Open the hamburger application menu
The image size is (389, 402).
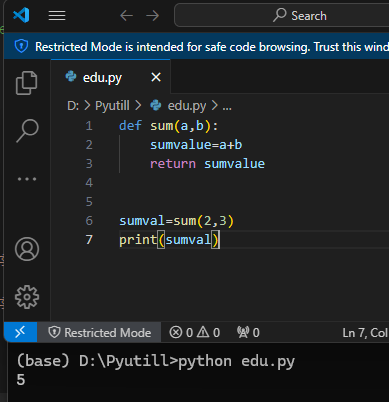(57, 15)
